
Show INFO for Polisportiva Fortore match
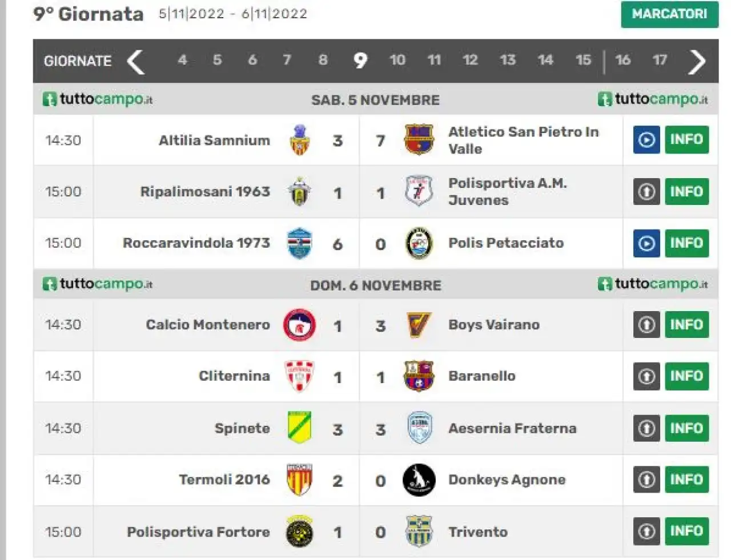(x=686, y=531)
